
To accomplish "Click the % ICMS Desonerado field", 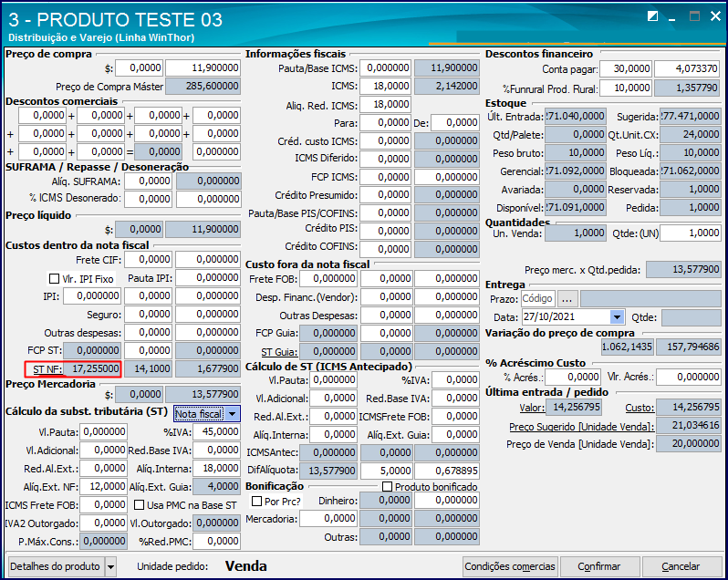I will pos(148,199).
